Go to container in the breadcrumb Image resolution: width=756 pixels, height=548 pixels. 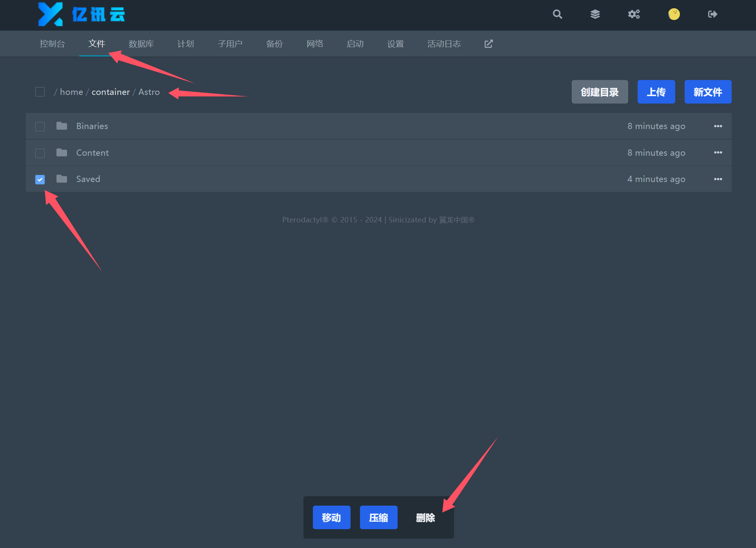point(111,92)
